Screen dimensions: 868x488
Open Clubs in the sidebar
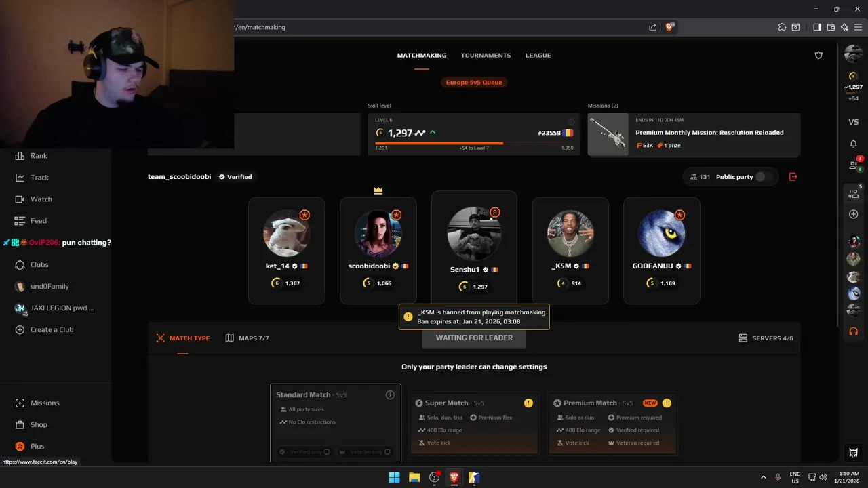(32, 264)
